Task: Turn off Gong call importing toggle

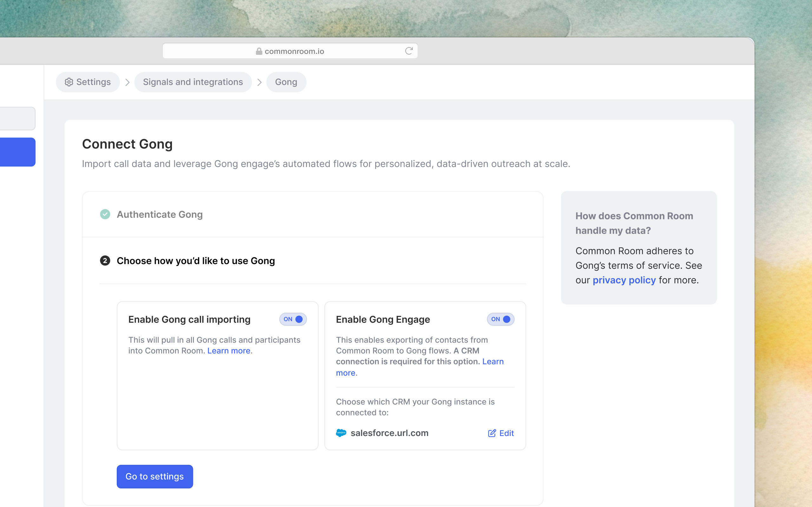Action: coord(293,319)
